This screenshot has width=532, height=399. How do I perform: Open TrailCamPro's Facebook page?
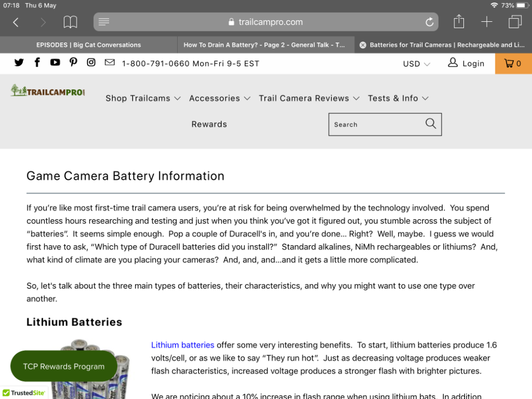[x=37, y=62]
